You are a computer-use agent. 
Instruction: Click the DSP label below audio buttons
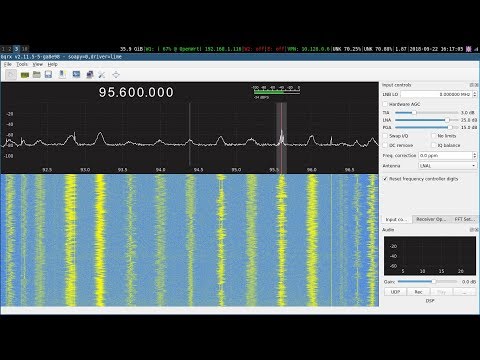click(430, 301)
